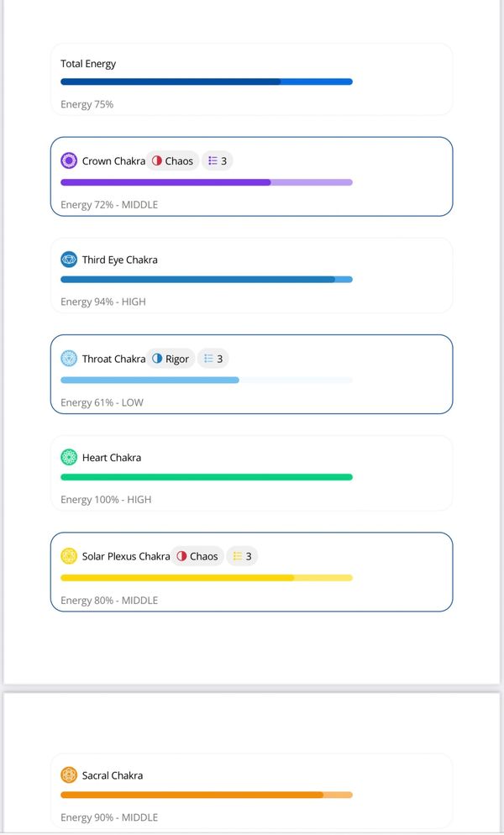Click the Third Eye Chakra icon
Screen dimensions: 504x835
pyautogui.click(x=69, y=260)
